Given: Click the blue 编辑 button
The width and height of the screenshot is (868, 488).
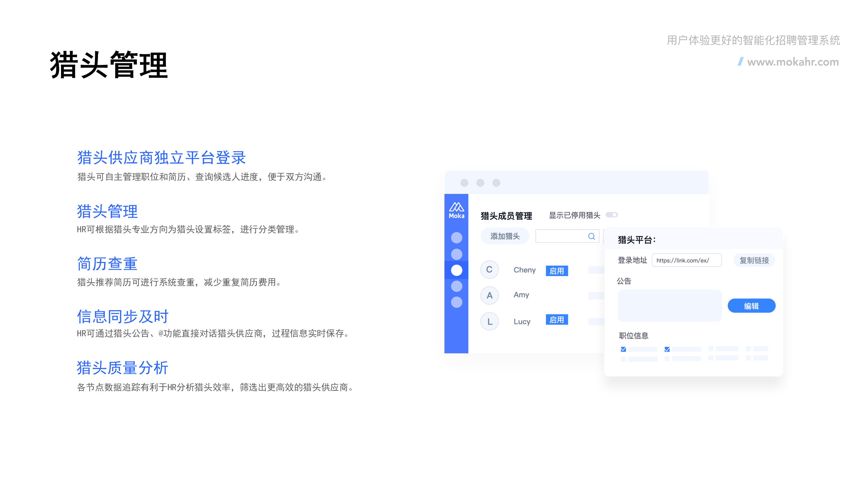Looking at the screenshot, I should click(751, 306).
